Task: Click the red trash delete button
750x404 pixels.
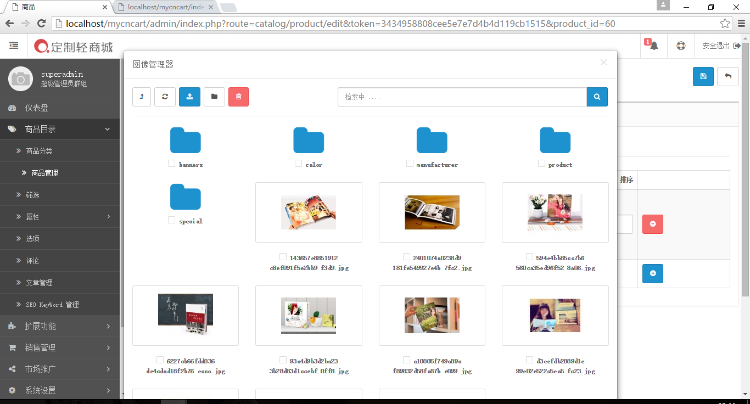Action: pyautogui.click(x=239, y=97)
